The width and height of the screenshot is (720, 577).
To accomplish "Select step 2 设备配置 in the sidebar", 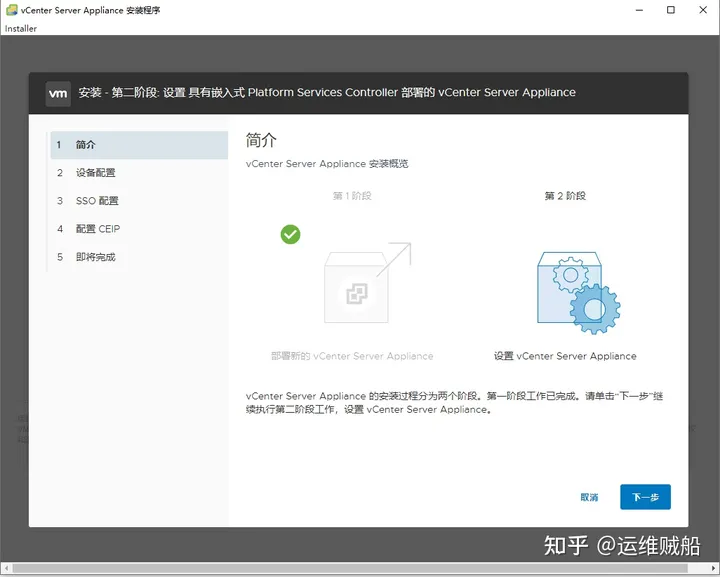I will pos(95,173).
